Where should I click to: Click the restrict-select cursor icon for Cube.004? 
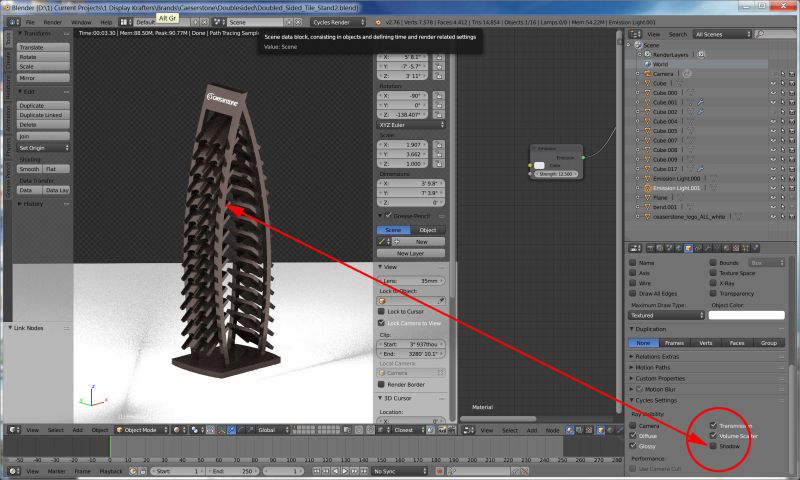point(782,121)
